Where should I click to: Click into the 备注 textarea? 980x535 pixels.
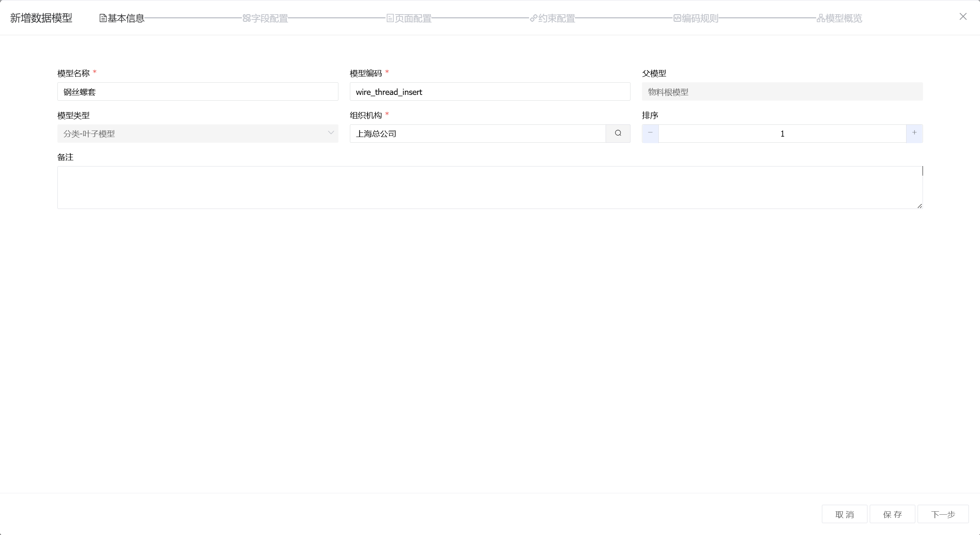click(x=490, y=188)
